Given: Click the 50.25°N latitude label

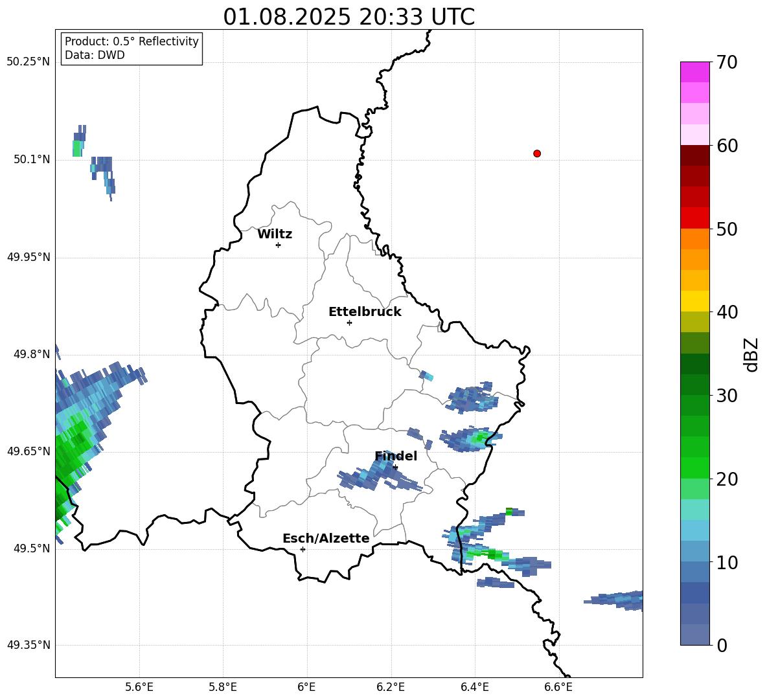Looking at the screenshot, I should (x=29, y=62).
